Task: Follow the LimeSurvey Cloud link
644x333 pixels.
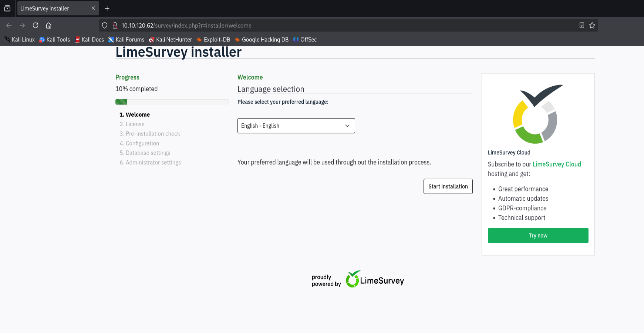Action: 557,164
